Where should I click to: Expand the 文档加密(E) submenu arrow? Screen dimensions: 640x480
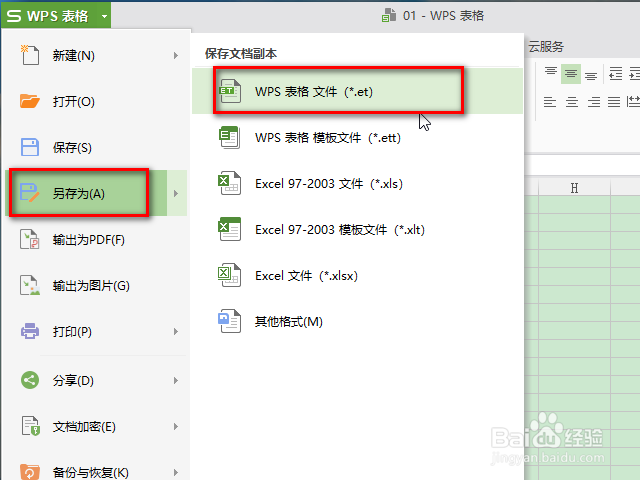pyautogui.click(x=176, y=427)
